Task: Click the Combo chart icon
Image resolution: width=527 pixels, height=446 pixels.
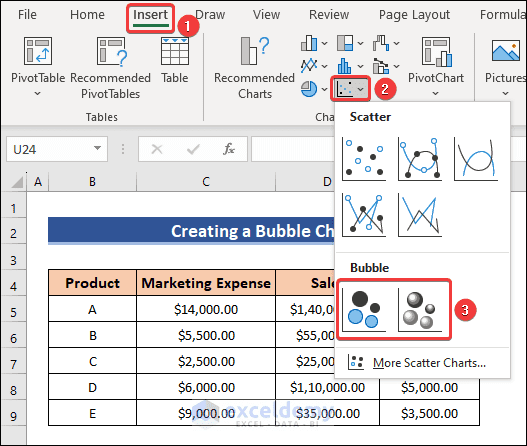Action: (x=381, y=66)
